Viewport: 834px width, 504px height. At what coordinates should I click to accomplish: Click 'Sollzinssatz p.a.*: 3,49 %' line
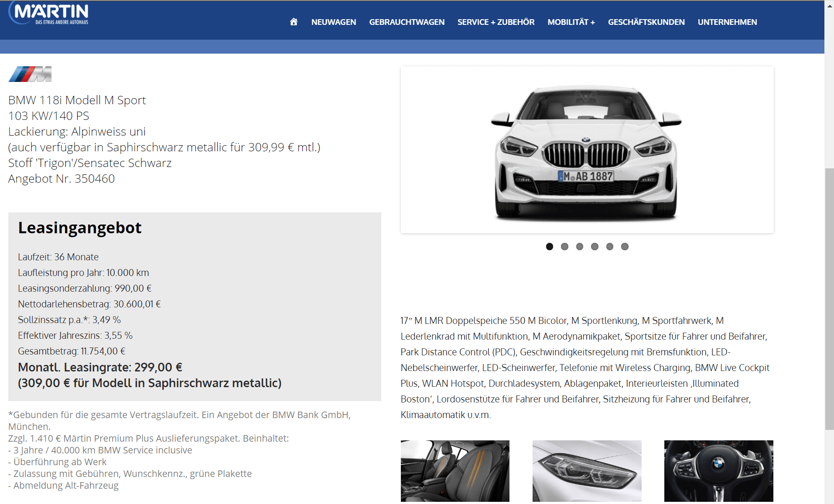point(69,320)
